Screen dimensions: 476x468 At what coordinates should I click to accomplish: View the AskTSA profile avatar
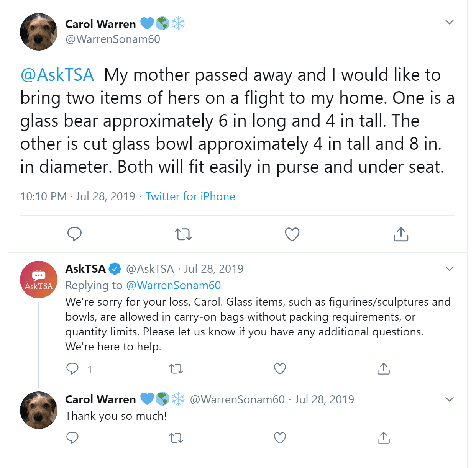click(x=39, y=280)
